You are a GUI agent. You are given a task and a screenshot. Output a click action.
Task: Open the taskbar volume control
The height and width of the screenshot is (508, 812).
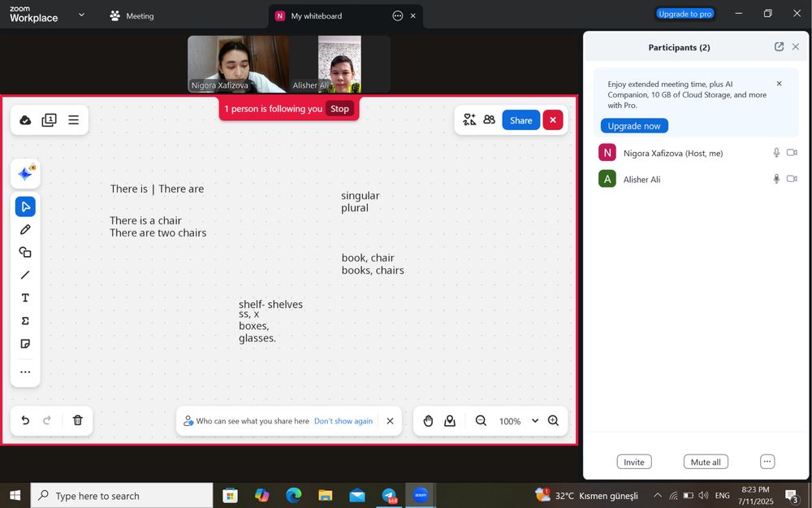coord(702,496)
